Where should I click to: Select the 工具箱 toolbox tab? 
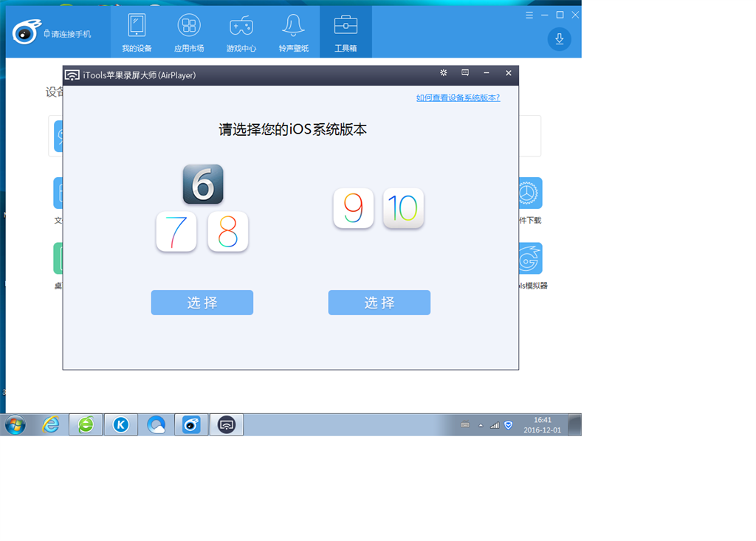point(346,33)
